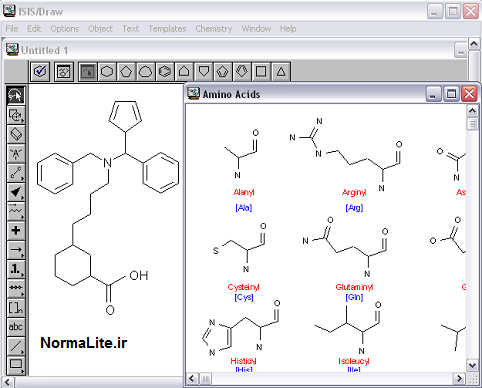Select the cyclohexane ring template
The image size is (482, 388).
coord(107,71)
